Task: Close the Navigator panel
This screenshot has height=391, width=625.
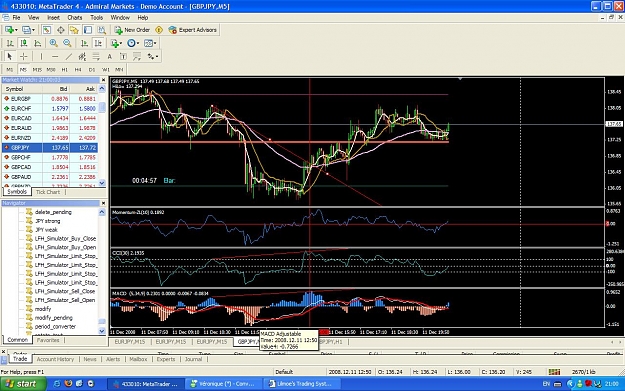Action: [103, 203]
